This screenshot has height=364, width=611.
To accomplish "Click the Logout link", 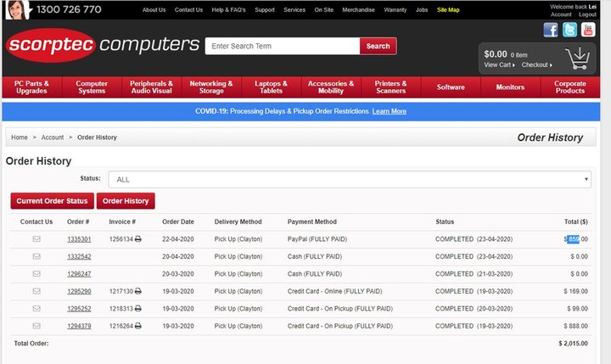I will pos(587,14).
